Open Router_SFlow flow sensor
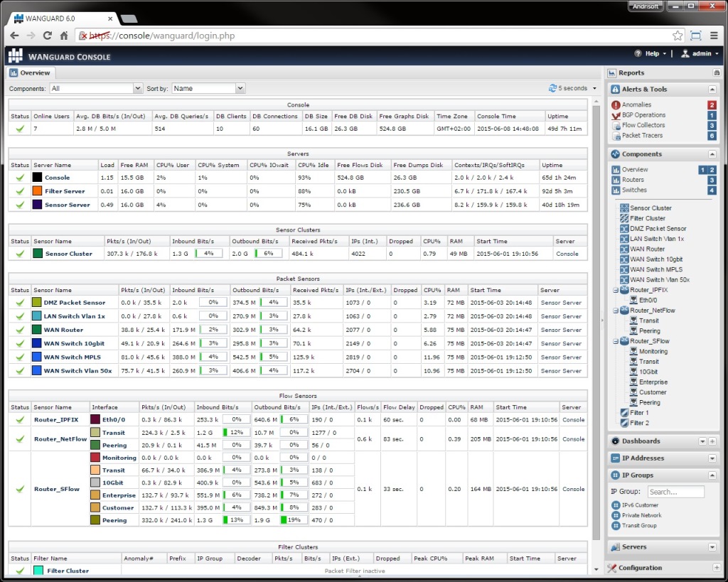The width and height of the screenshot is (728, 582). coord(57,489)
